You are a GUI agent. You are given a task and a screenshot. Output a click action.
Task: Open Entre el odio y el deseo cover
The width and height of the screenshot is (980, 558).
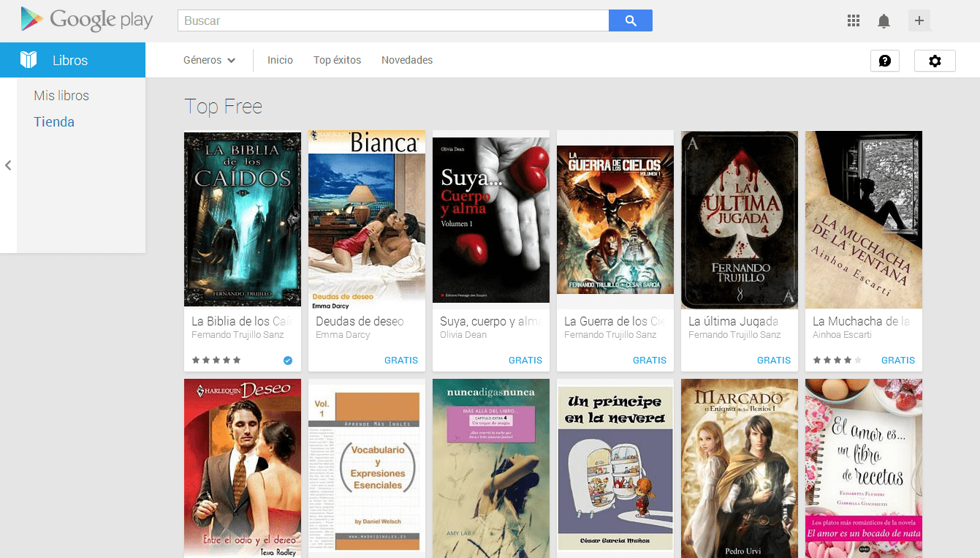243,468
